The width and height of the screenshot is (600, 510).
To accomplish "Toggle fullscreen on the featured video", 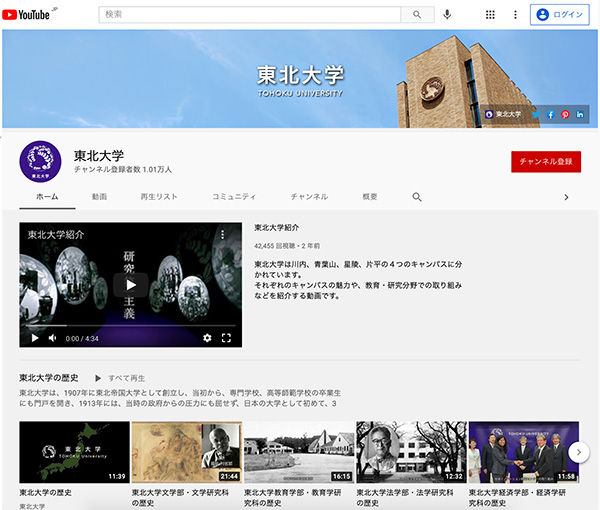I will [226, 338].
